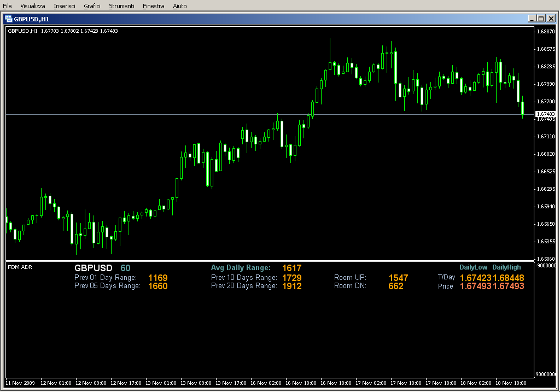
Task: Open the Visualizza menu
Action: point(33,6)
